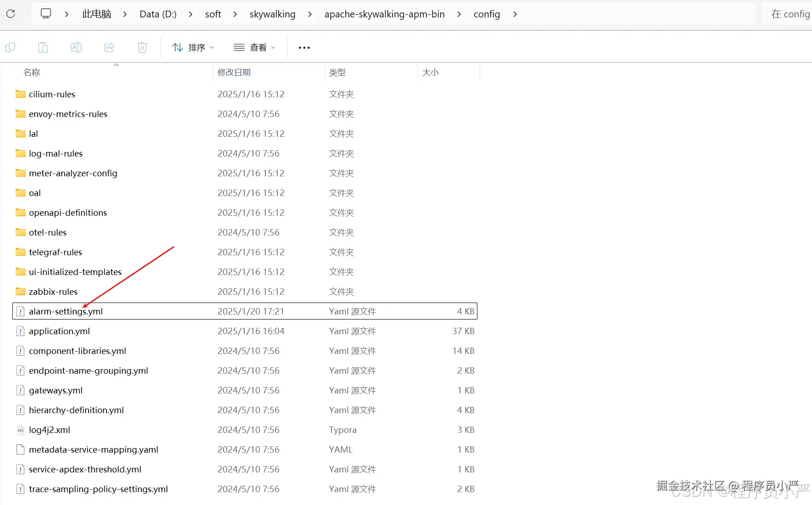Select the hierarchy-definition.yml file name

point(76,410)
